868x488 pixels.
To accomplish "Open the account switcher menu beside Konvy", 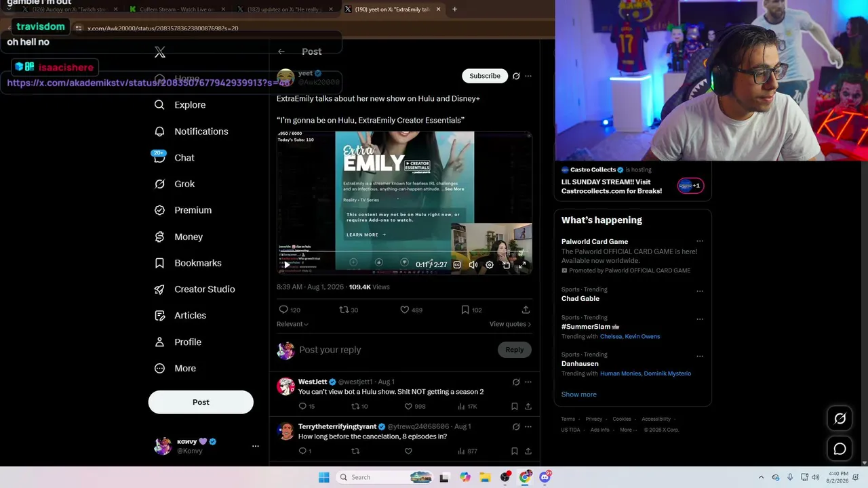I will (x=256, y=446).
